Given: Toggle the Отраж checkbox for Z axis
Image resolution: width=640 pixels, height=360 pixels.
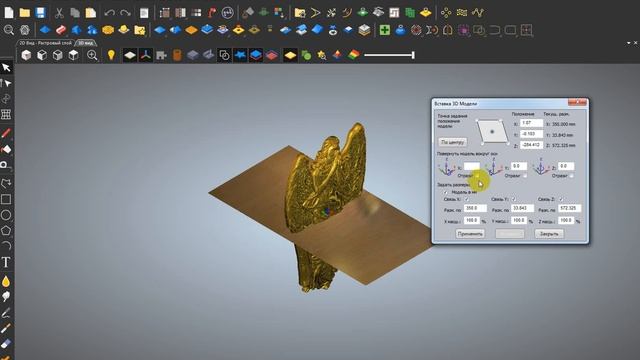Looking at the screenshot, I should (x=571, y=176).
